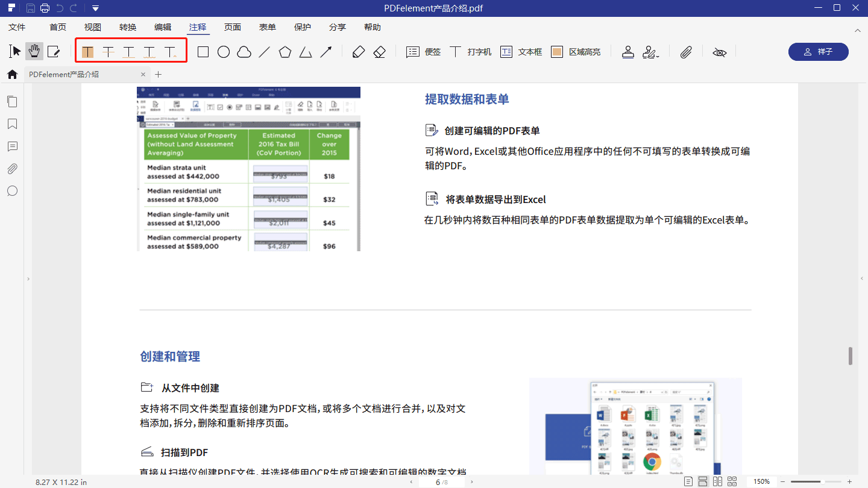
Task: Add an attachment with the paperclip icon
Action: 686,52
